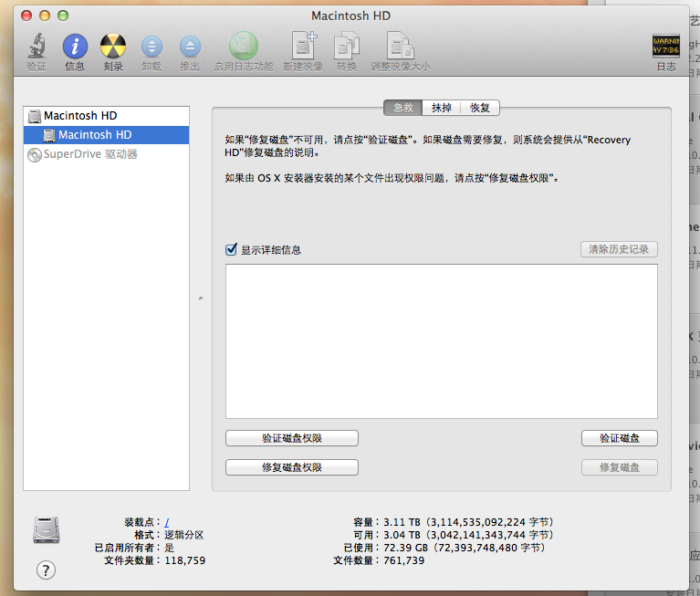Click the 修复磁盘权限 button

click(291, 467)
